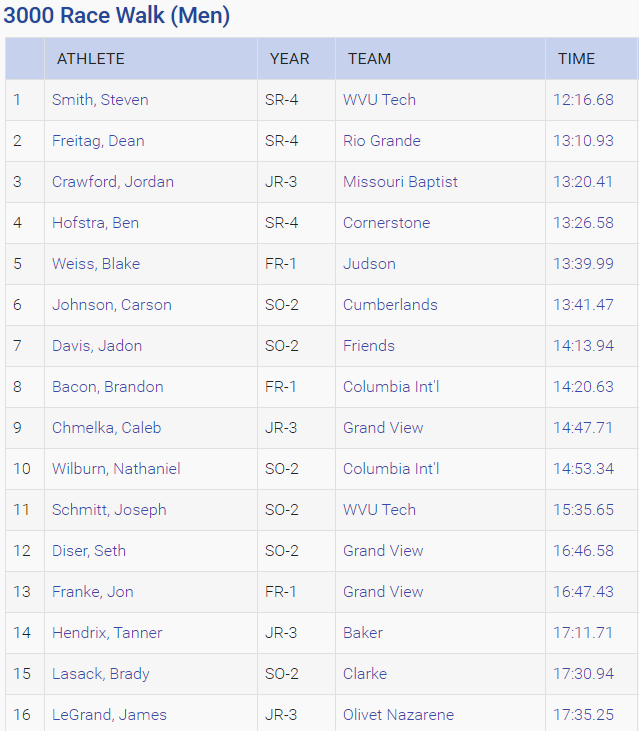This screenshot has width=639, height=731.
Task: Click the ATHLETE column header
Action: 91,59
